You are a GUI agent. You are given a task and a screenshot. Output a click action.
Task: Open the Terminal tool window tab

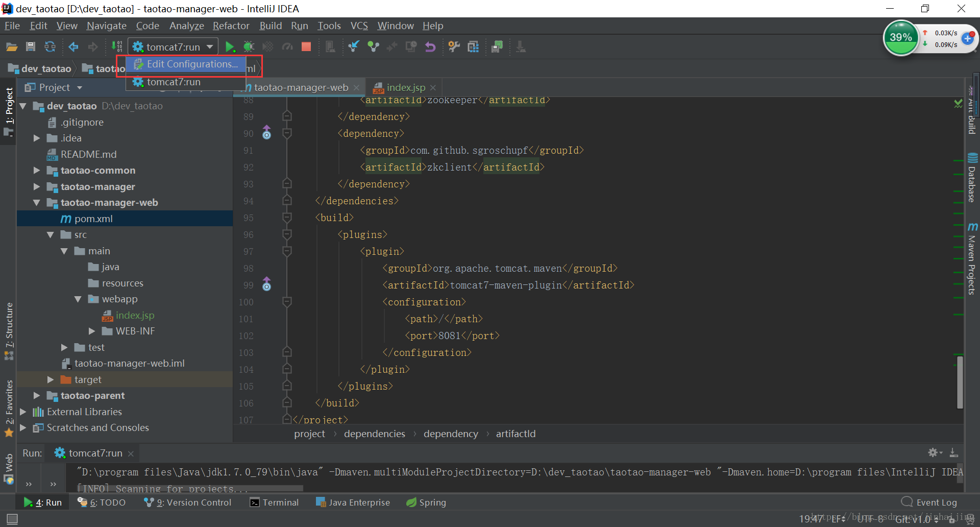coord(274,502)
